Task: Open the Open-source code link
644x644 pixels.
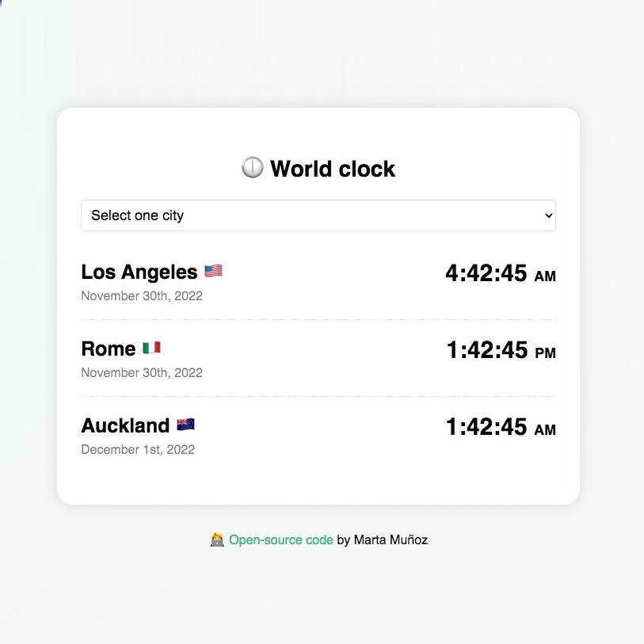Action: coord(280,539)
